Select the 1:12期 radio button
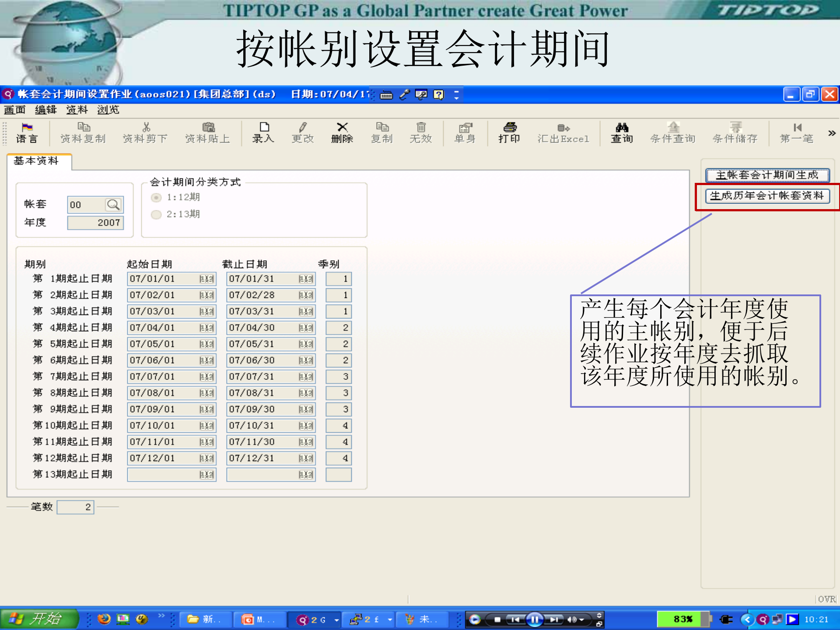Viewport: 840px width, 630px height. [156, 197]
